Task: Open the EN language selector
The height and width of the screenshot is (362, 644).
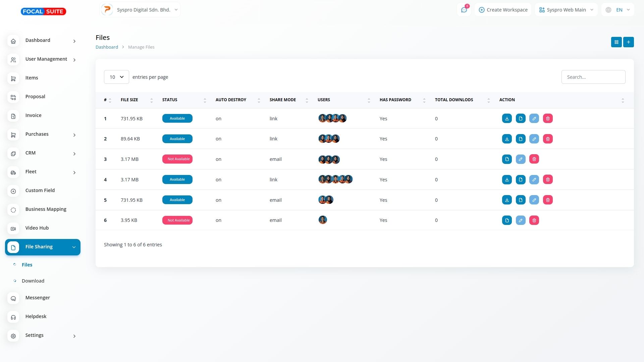Action: pos(618,10)
